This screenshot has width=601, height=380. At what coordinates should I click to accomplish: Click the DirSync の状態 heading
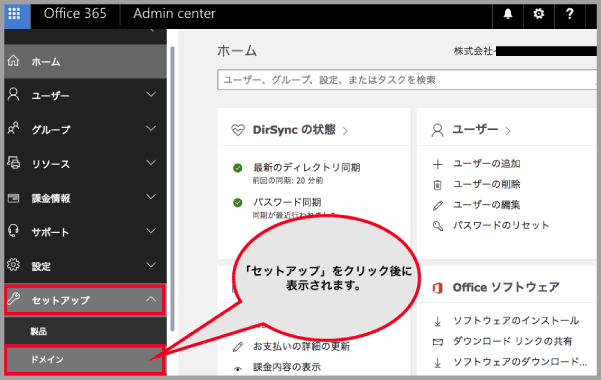click(x=294, y=130)
